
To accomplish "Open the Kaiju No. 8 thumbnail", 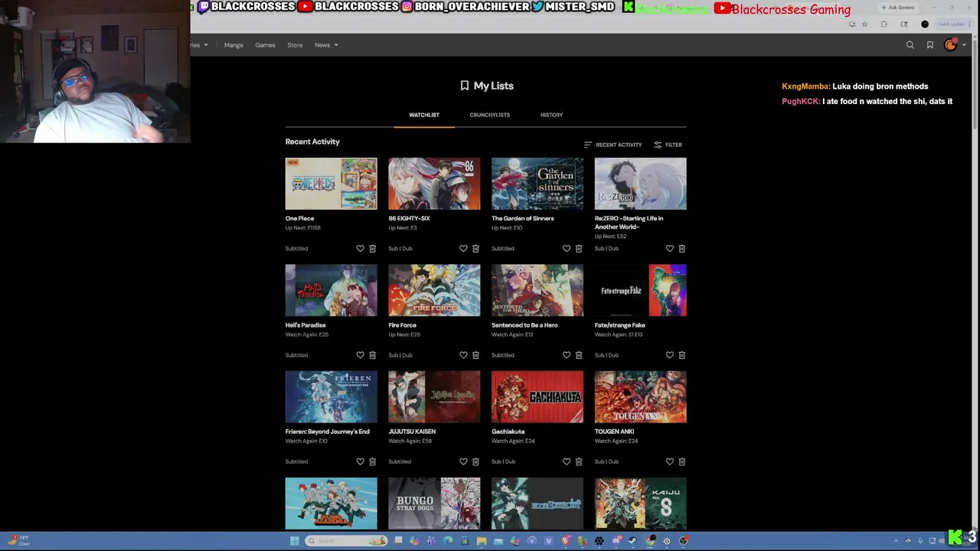I will pos(641,504).
